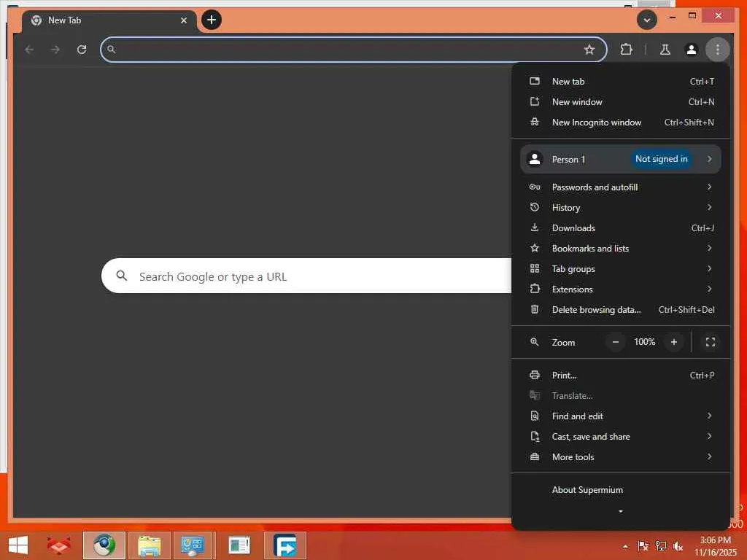Image resolution: width=747 pixels, height=560 pixels.
Task: Expand the Person 1 chevron arrow
Action: [x=709, y=159]
